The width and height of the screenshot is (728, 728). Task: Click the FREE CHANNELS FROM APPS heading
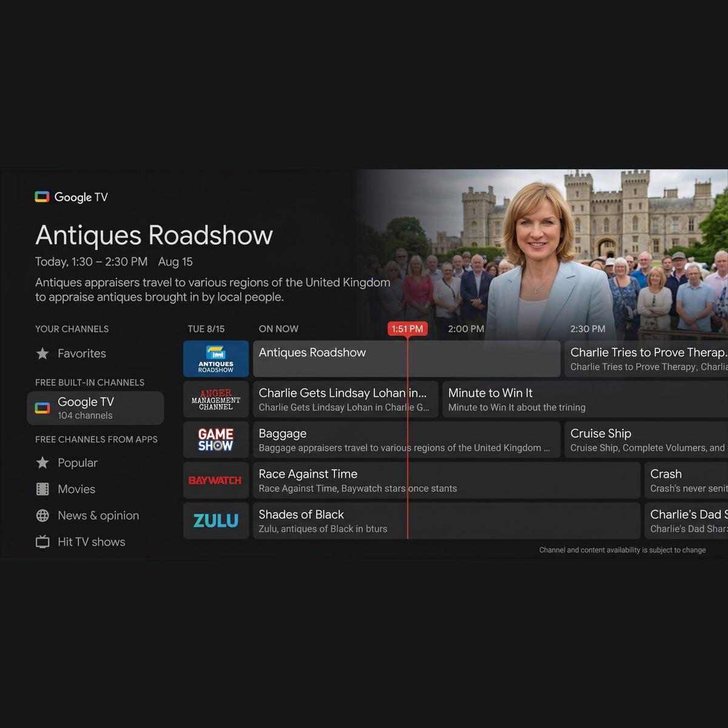(96, 439)
